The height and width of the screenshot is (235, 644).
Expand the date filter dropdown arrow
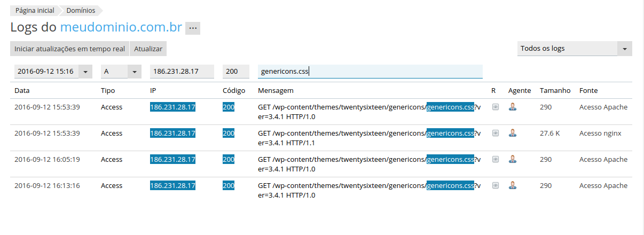[85, 72]
